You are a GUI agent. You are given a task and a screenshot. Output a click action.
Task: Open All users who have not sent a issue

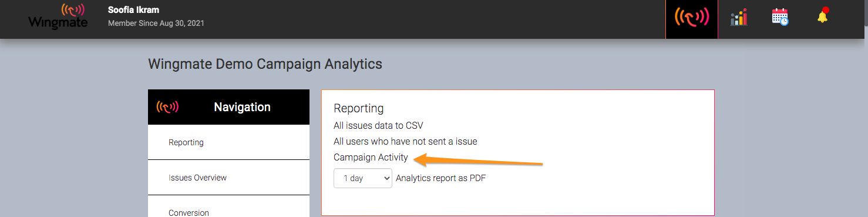[405, 141]
